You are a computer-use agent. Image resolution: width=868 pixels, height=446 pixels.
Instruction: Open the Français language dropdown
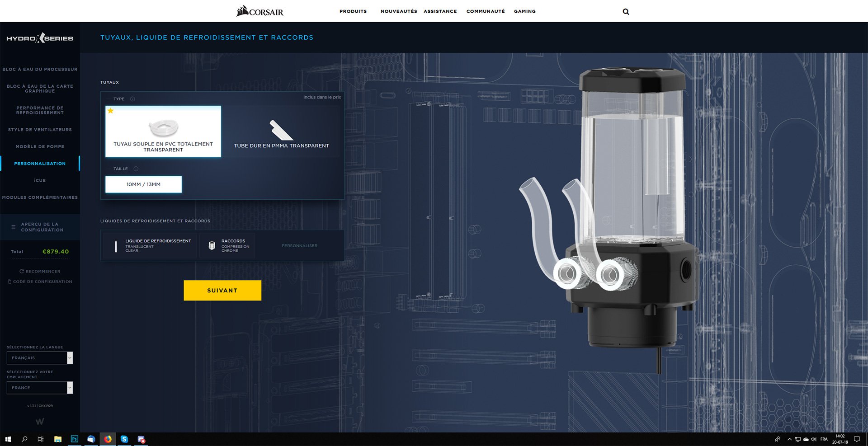(40, 358)
